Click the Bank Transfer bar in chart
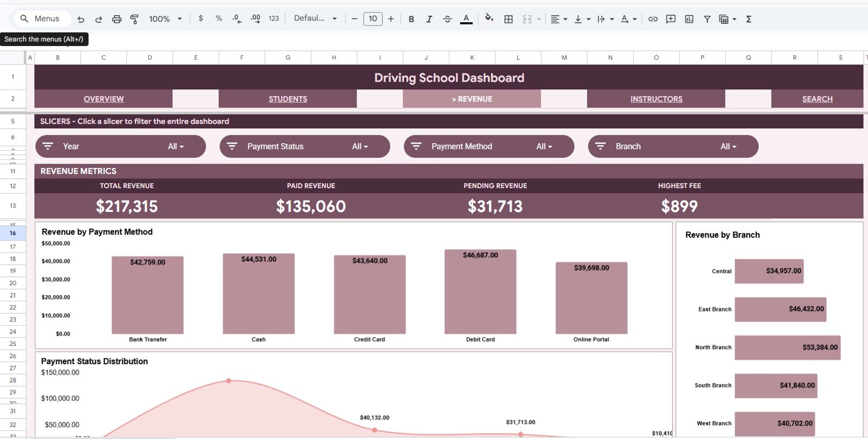 (148, 295)
